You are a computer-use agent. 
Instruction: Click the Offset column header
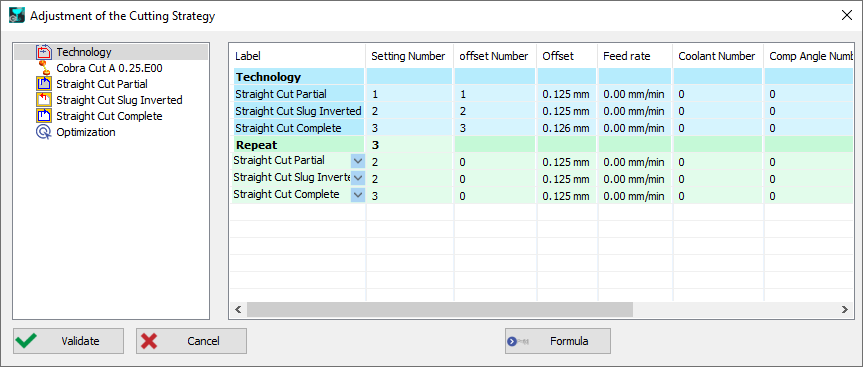[x=567, y=56]
